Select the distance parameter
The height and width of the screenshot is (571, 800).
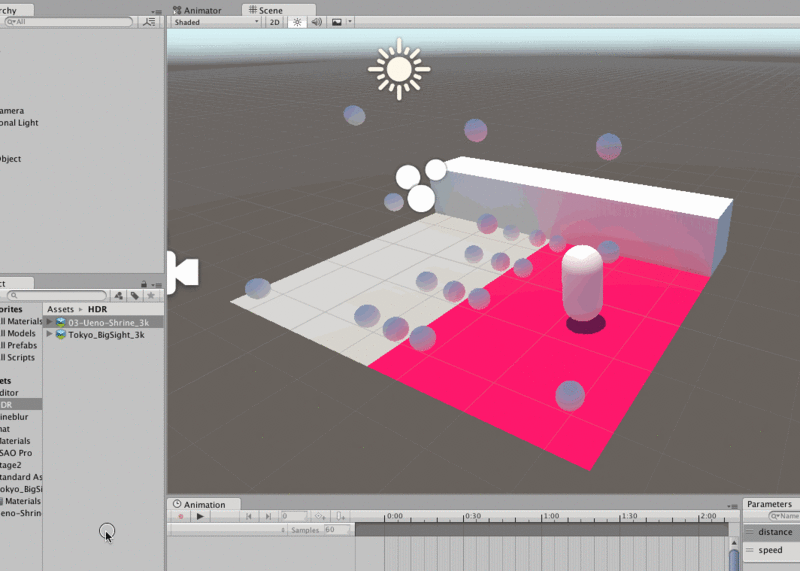(771, 532)
